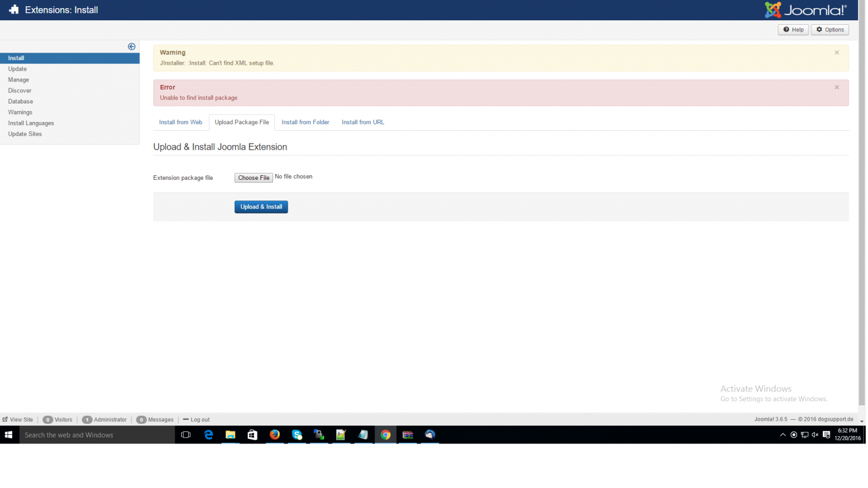Open the View Site link
This screenshot has width=868, height=488.
point(18,420)
